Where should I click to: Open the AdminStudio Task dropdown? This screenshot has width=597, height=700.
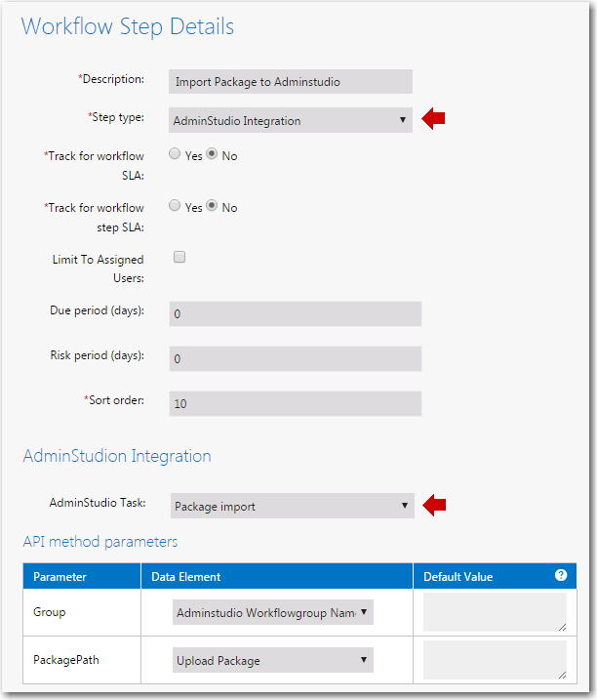[293, 506]
